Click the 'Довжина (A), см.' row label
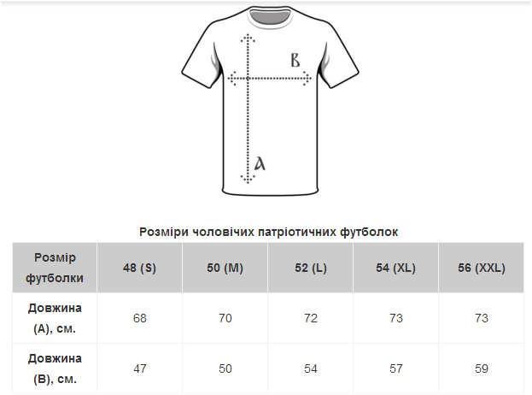Image resolution: width=532 pixels, height=395 pixels. coord(55,318)
